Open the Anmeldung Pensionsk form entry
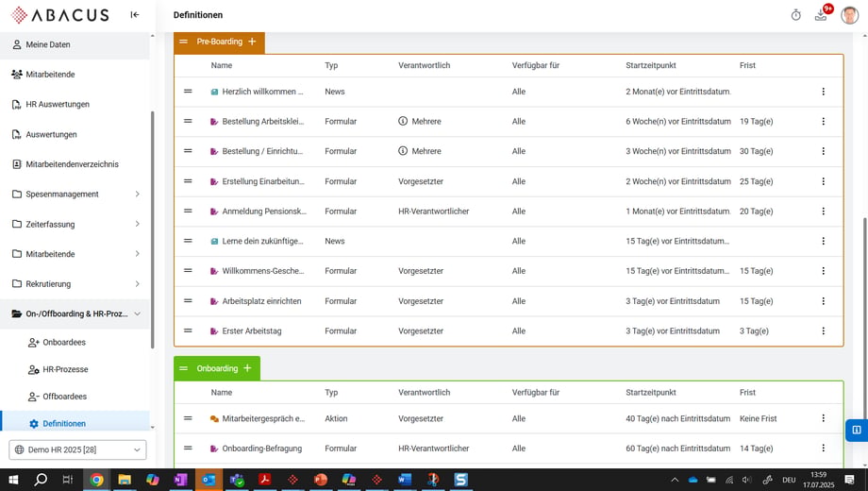 tap(264, 212)
